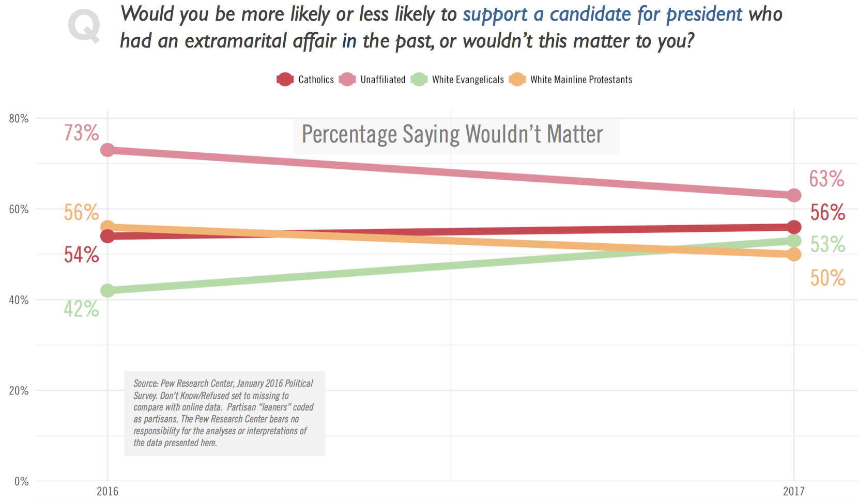Click the White Evangelicals legend marker
The image size is (858, 504).
(419, 80)
